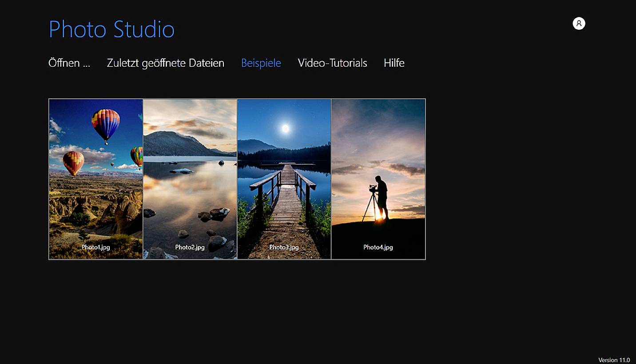The width and height of the screenshot is (636, 364).
Task: Open the Hilfe section
Action: 394,63
